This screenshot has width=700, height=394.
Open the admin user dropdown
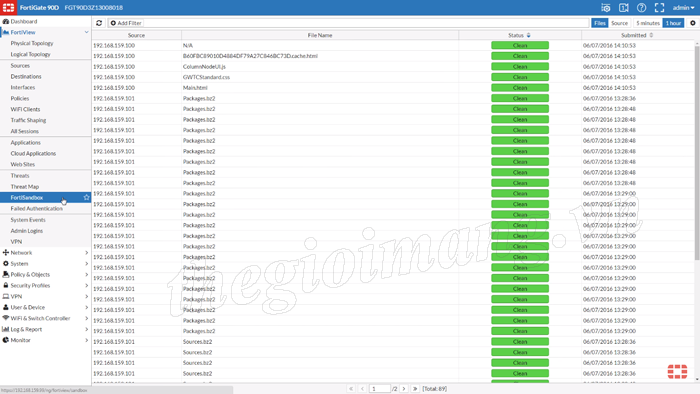pyautogui.click(x=683, y=8)
